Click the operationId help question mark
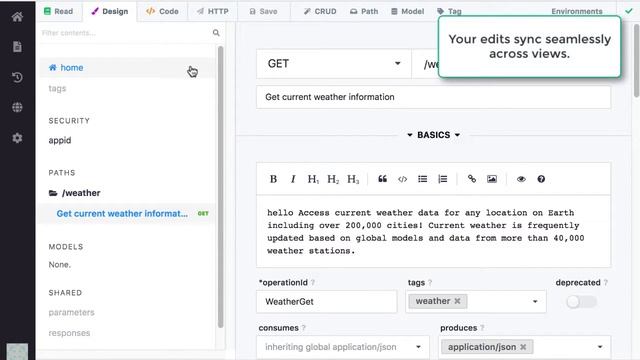 (x=313, y=282)
